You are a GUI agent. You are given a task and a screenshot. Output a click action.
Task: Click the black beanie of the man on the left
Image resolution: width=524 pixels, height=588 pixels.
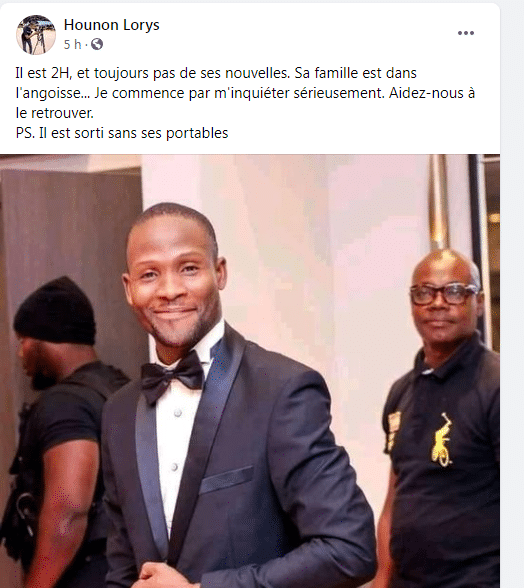click(56, 311)
